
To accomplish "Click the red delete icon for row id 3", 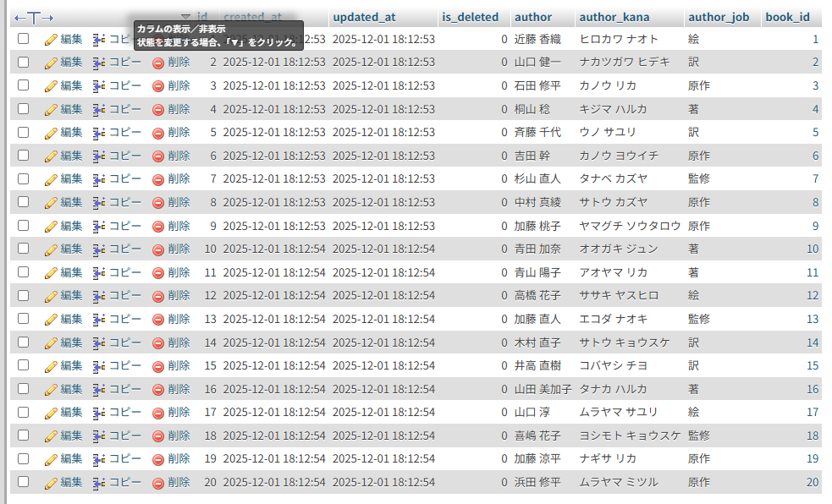I will (158, 86).
